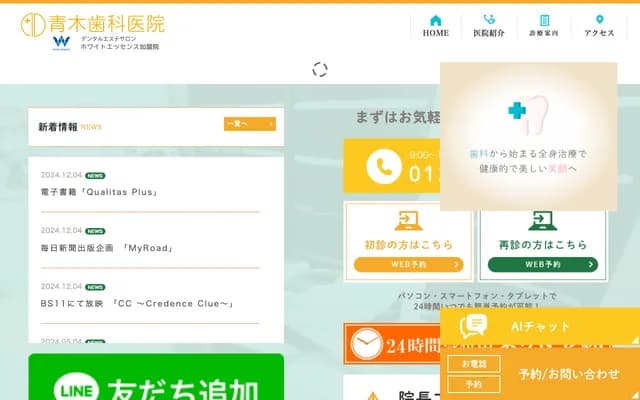Open the 青木歯科医院 logo link
Viewport: 640px width, 400px height.
[93, 30]
